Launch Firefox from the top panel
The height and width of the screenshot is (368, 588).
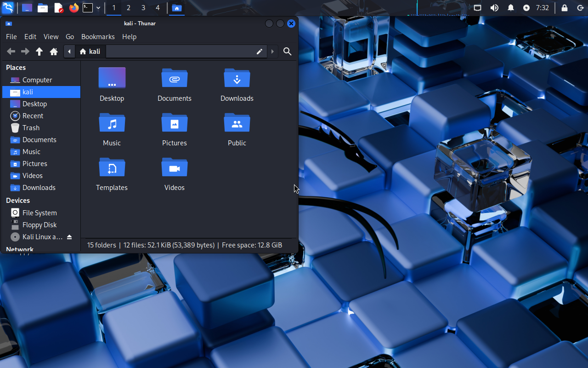73,8
